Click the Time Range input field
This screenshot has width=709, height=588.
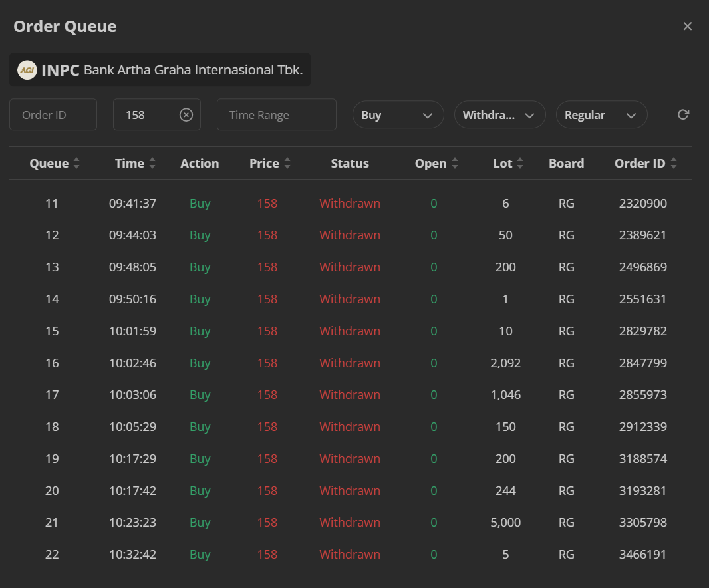276,115
